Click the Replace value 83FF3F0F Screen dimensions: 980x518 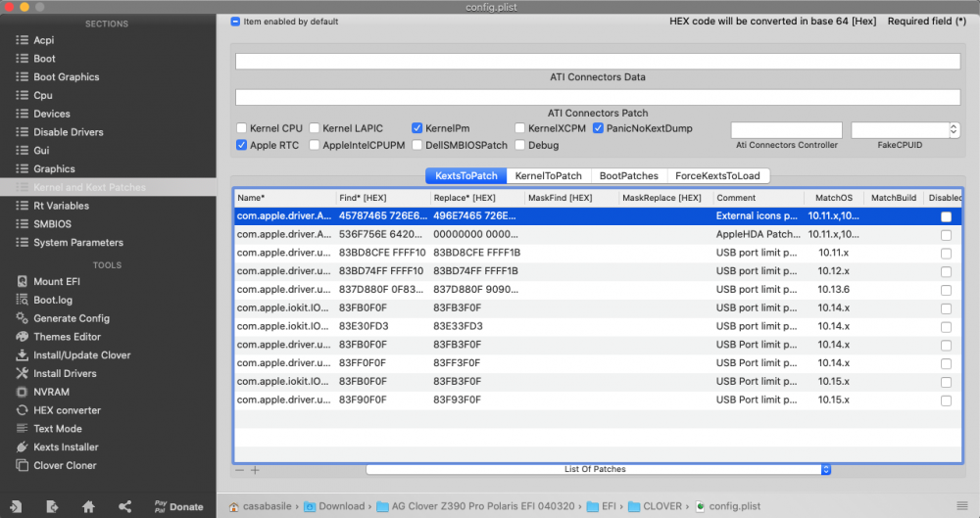[457, 363]
